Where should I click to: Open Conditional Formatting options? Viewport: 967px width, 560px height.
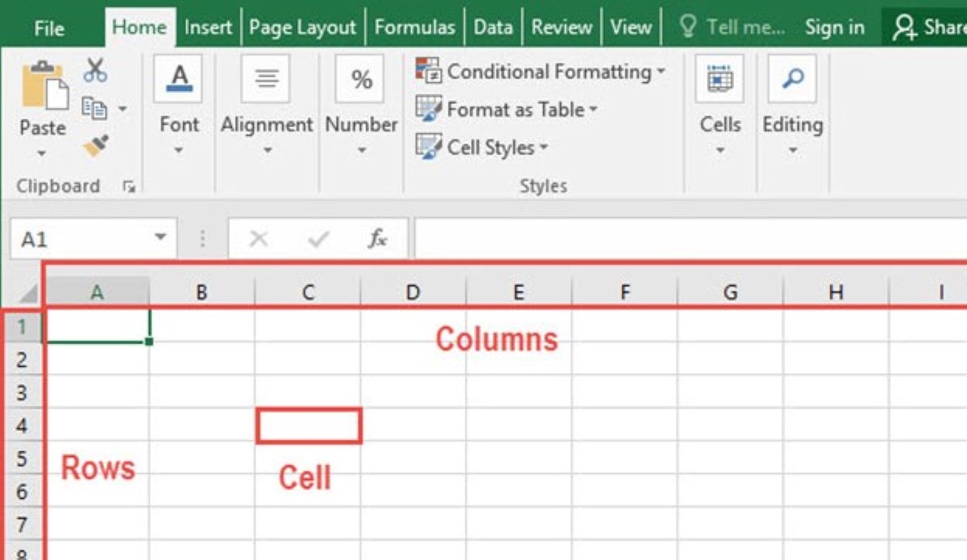[542, 71]
